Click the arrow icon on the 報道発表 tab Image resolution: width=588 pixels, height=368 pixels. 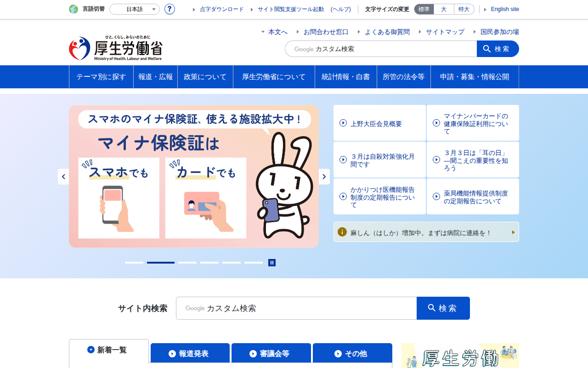172,354
